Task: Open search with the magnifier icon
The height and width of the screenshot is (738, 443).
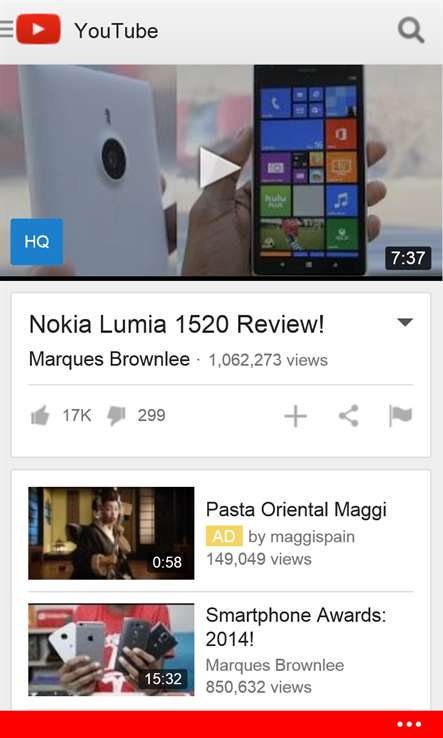Action: point(411,30)
